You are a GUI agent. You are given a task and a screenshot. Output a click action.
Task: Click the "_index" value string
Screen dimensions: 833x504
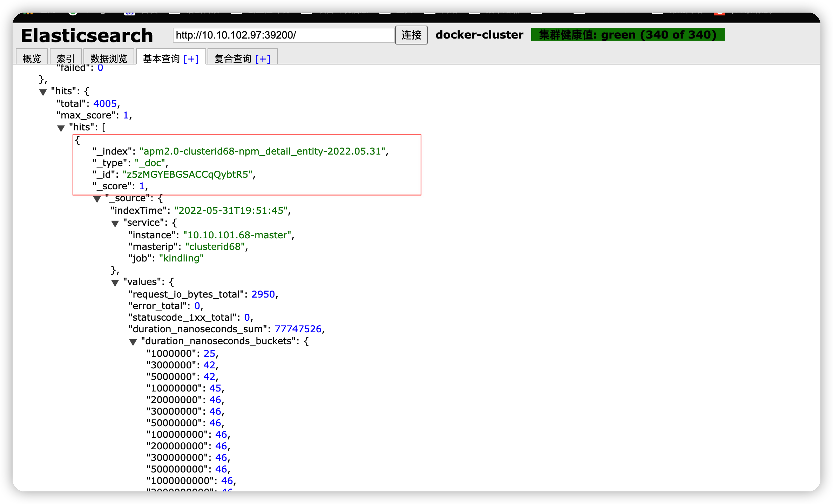click(262, 151)
